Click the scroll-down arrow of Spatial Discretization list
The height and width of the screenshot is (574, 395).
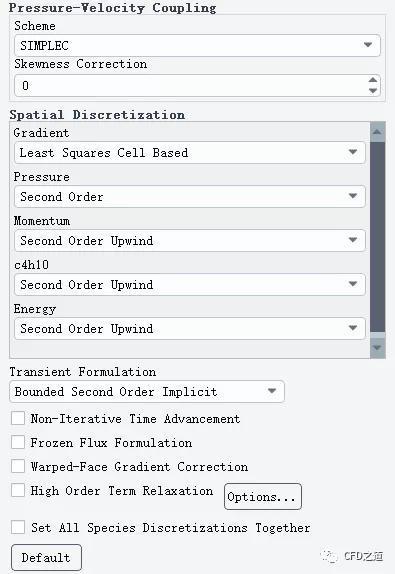click(x=378, y=348)
